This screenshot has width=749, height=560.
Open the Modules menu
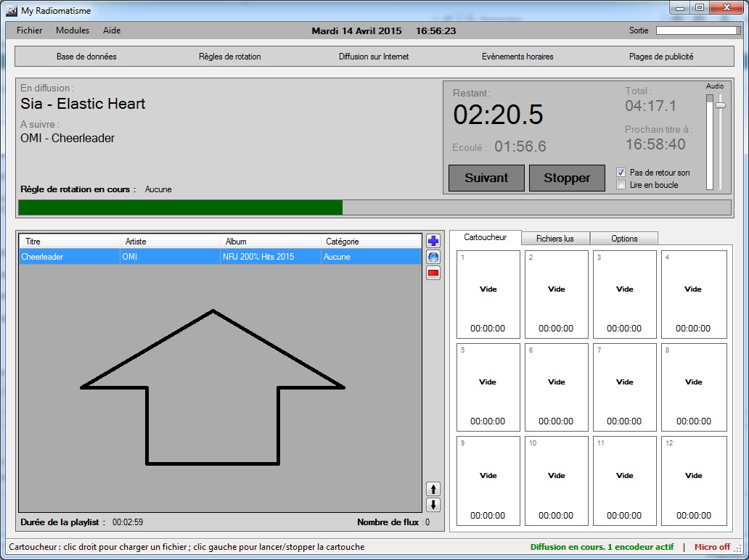tap(73, 30)
